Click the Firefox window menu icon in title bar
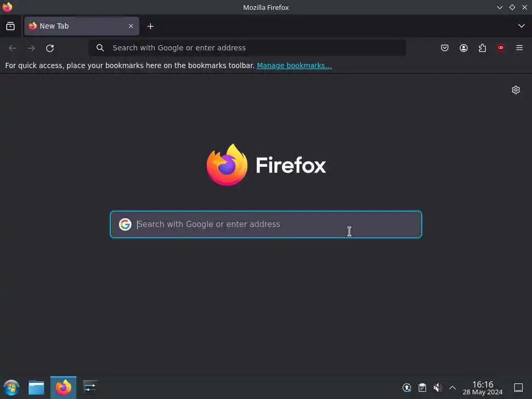 7,7
